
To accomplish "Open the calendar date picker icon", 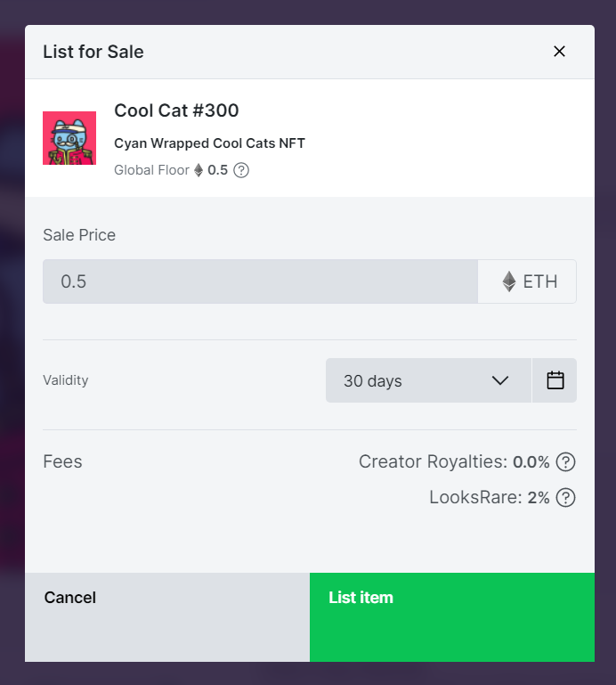I will [x=555, y=380].
